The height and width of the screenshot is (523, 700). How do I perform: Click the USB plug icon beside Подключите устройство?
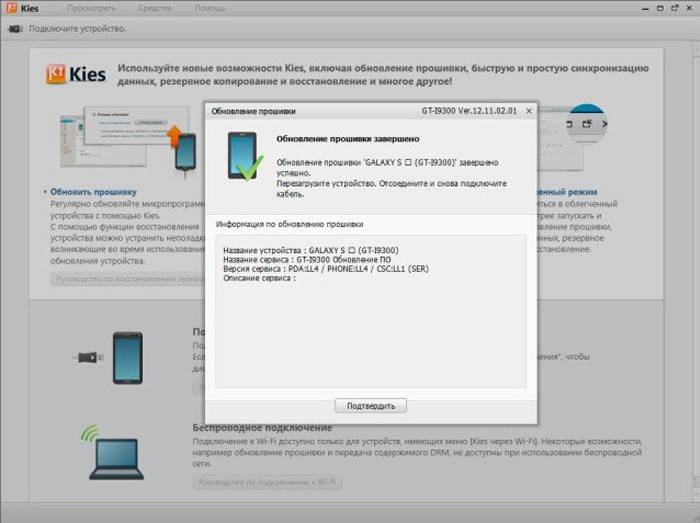coord(15,28)
